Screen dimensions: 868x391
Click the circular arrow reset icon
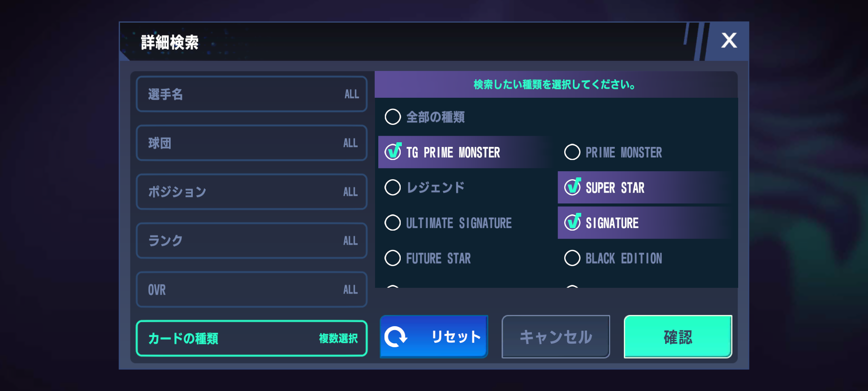pos(396,337)
